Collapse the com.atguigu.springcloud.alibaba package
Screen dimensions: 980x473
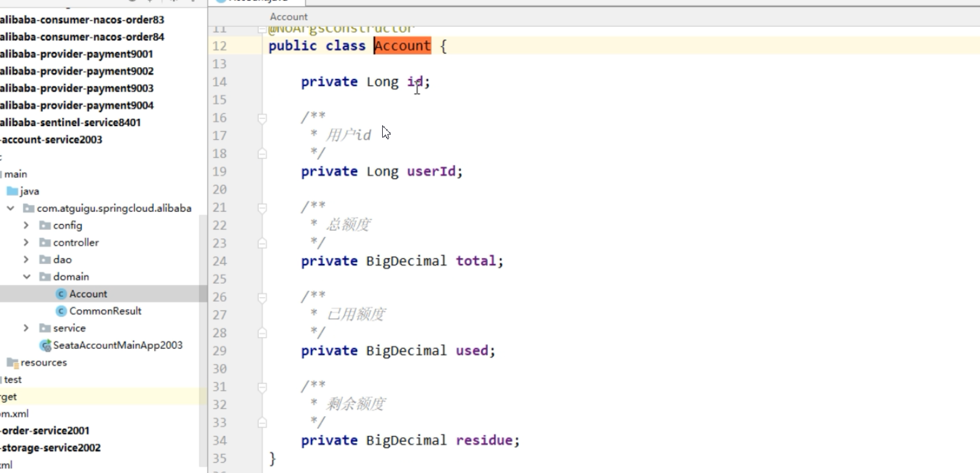click(x=10, y=208)
